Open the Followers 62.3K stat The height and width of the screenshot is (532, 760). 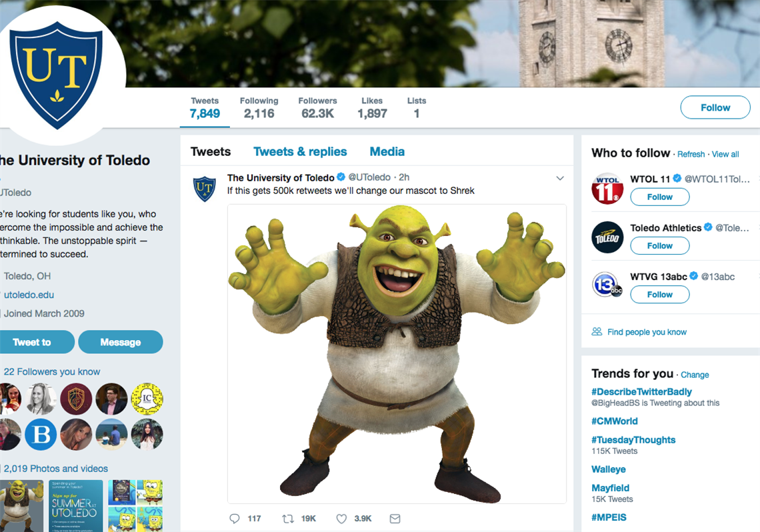(x=317, y=107)
